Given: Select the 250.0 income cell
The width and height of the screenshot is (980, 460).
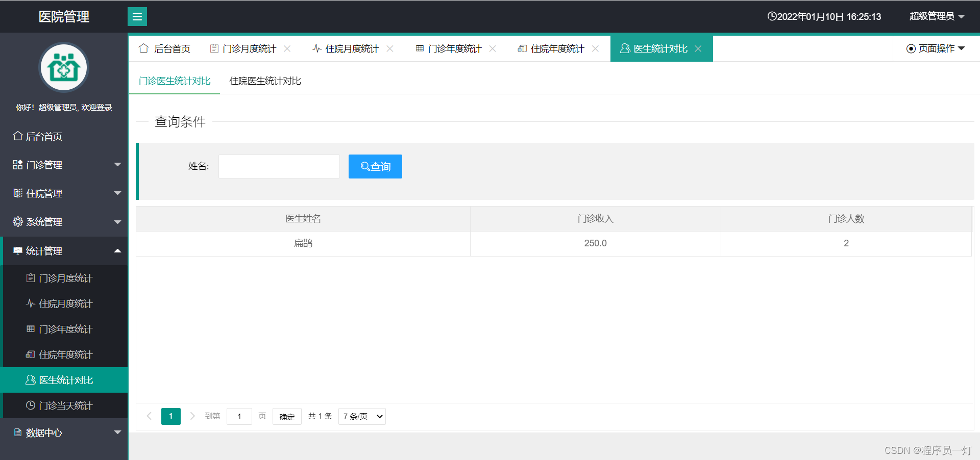Looking at the screenshot, I should 596,243.
